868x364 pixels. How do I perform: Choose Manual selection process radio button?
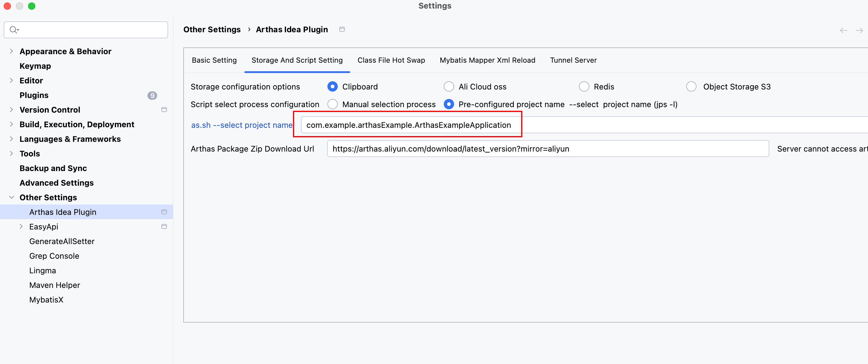point(332,104)
